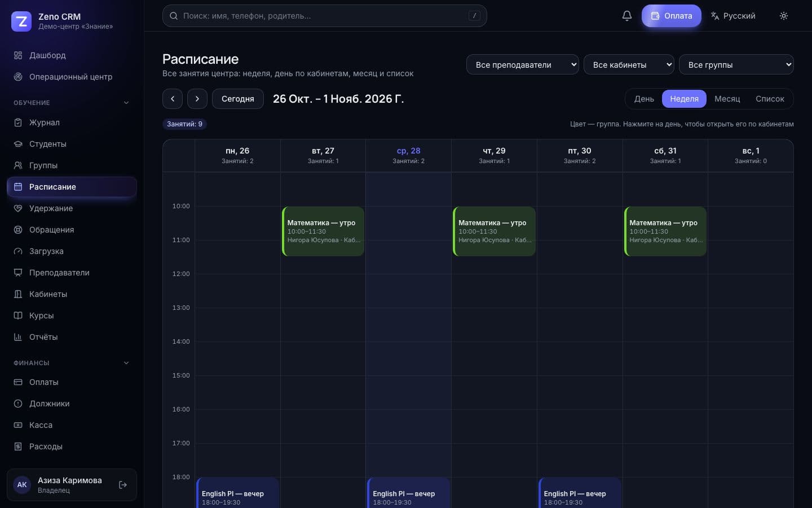812x508 pixels.
Task: Open Математика — утро event on чт, 29
Action: click(x=494, y=231)
